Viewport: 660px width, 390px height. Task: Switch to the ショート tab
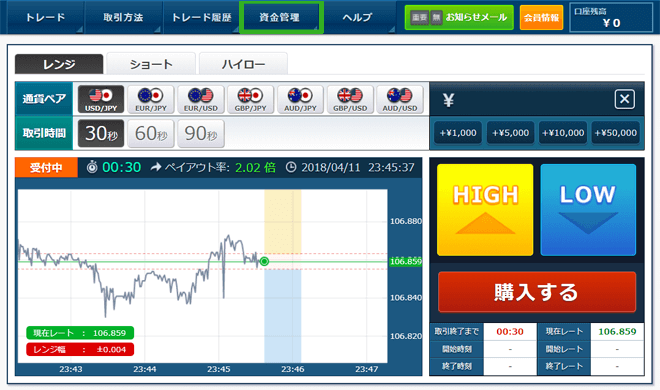click(151, 64)
